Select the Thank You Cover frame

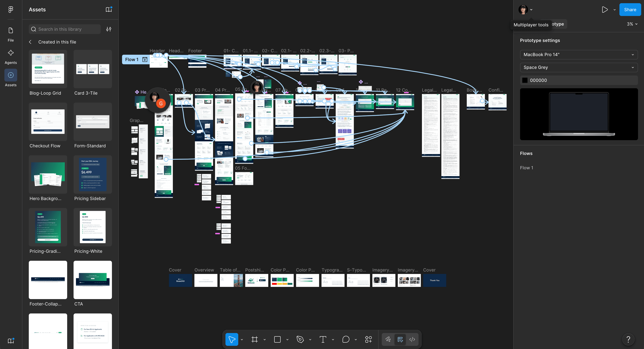(435, 280)
